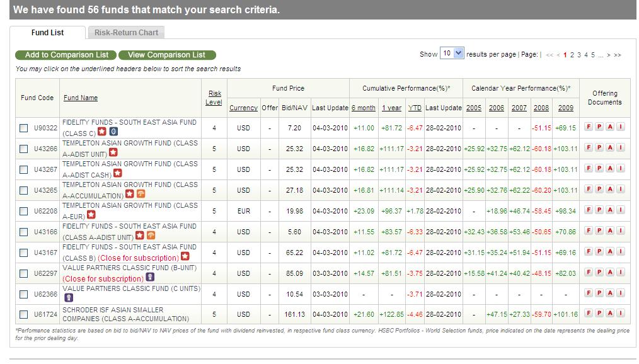Open the A document icon for fund U62366

click(x=609, y=293)
